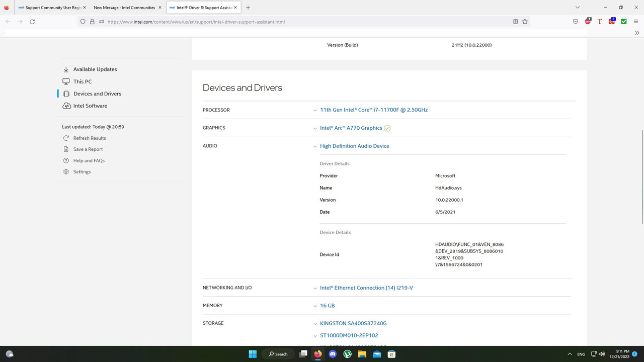Show hidden system tray icons chevron

click(x=570, y=354)
